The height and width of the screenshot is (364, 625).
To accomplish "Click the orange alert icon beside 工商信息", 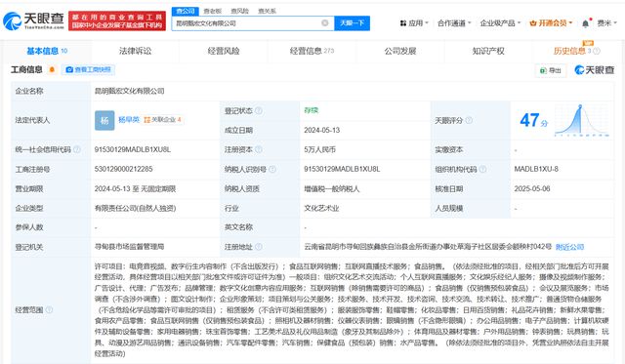I will tap(52, 69).
